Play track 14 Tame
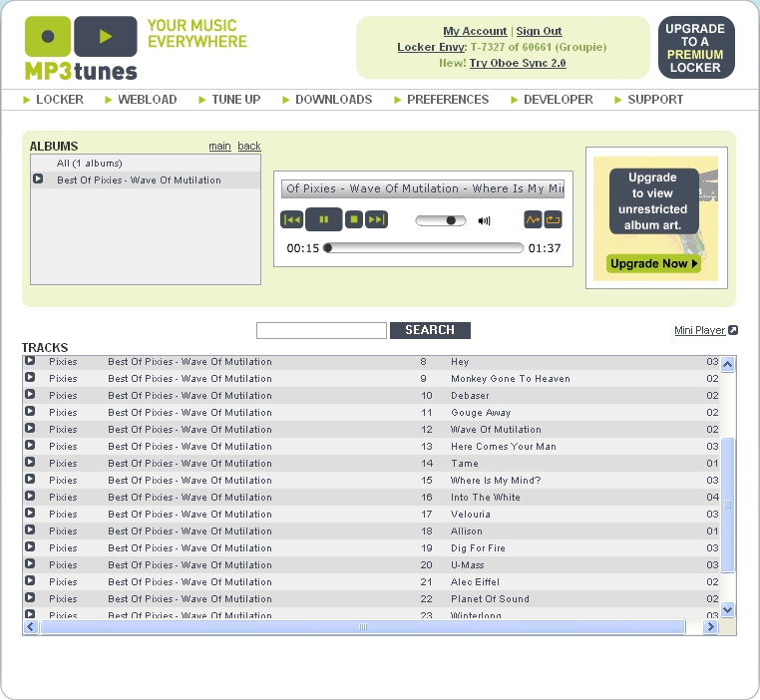This screenshot has width=760, height=700. [30, 462]
